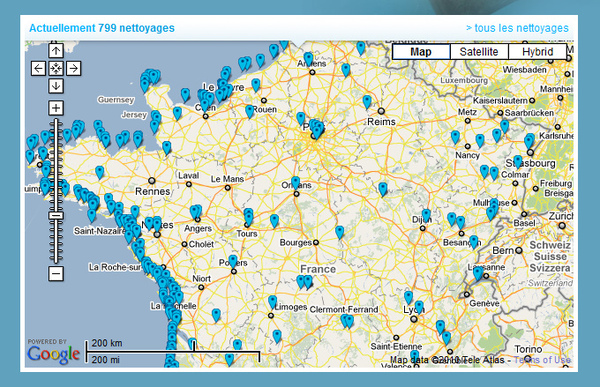Click the 'Actuellement 799 nettoyages' heading
The image size is (600, 387).
(x=102, y=28)
